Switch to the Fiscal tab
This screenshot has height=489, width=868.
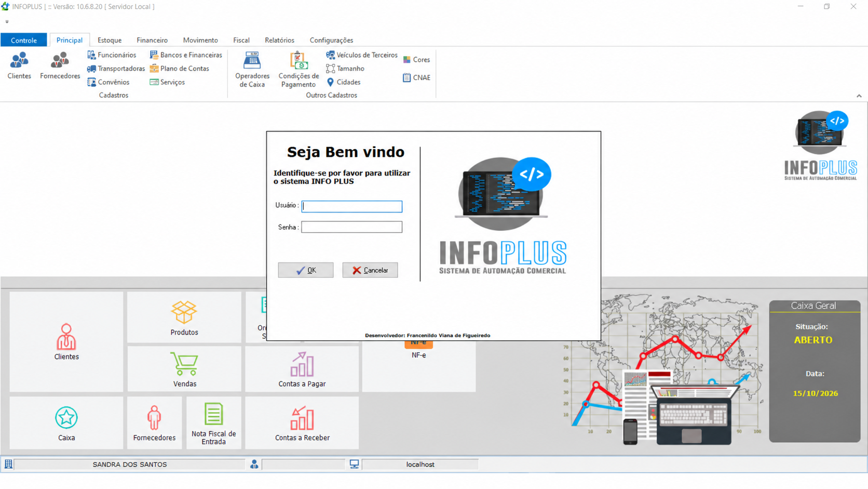[241, 40]
